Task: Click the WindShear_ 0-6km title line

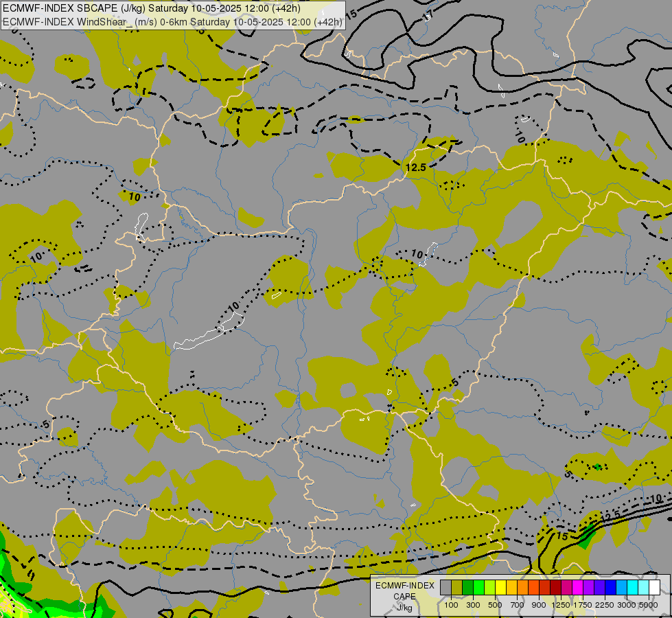Action: [x=172, y=21]
